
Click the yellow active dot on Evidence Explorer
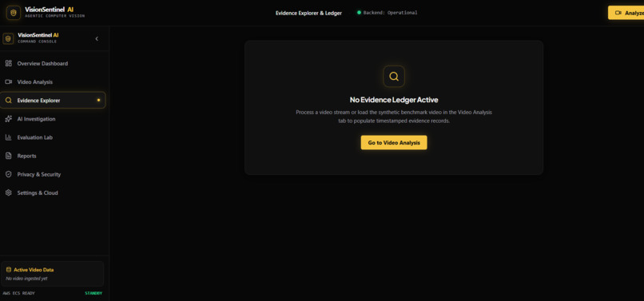pyautogui.click(x=98, y=100)
